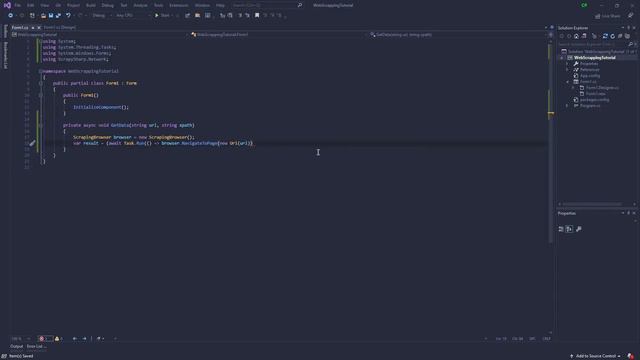Click the Visual Studio search box
The image size is (640, 360).
point(267,5)
